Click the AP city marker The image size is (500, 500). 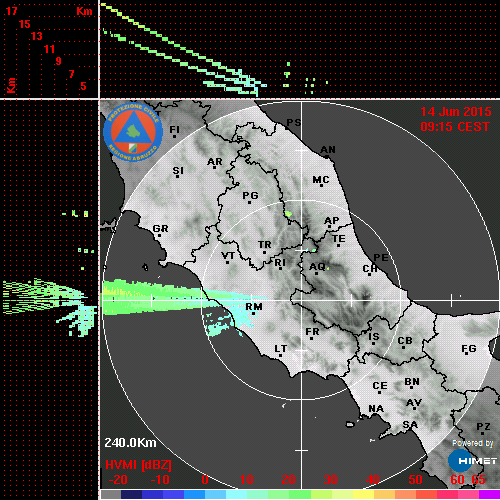(x=332, y=221)
